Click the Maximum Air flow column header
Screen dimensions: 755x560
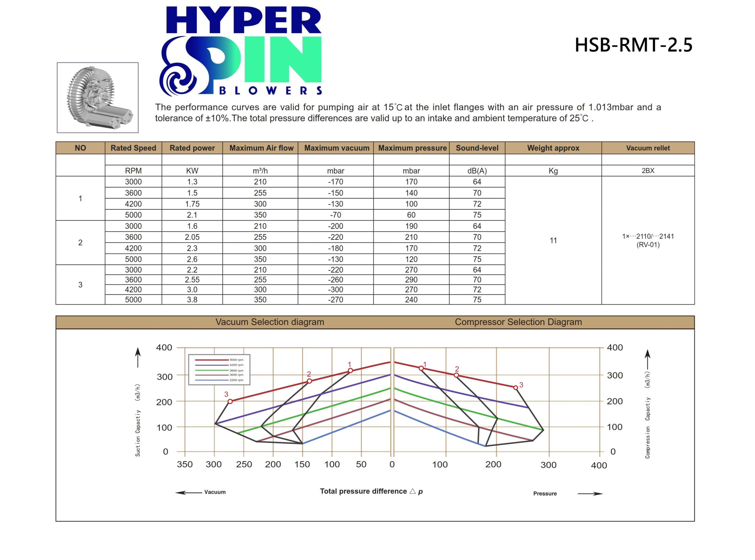[x=261, y=148]
